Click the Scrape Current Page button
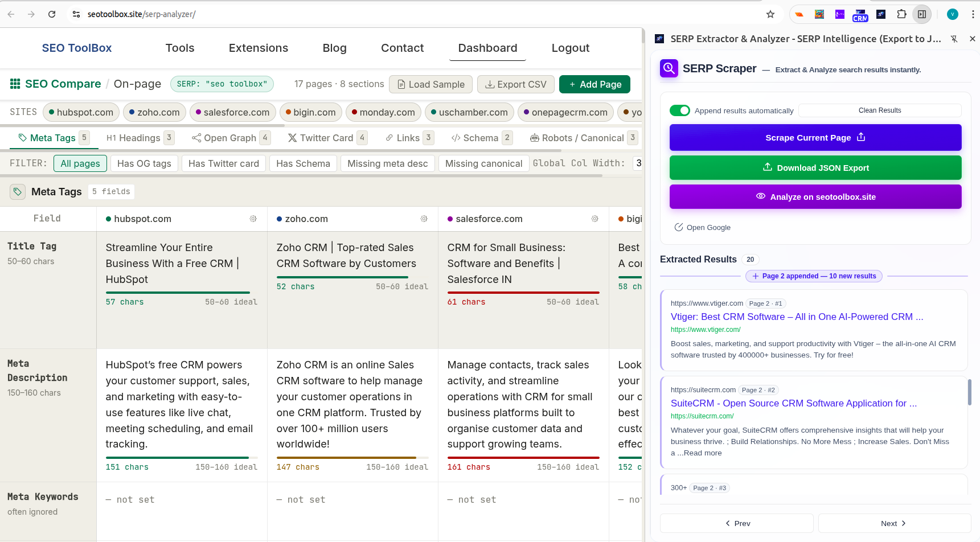Image resolution: width=980 pixels, height=542 pixels. coord(815,137)
